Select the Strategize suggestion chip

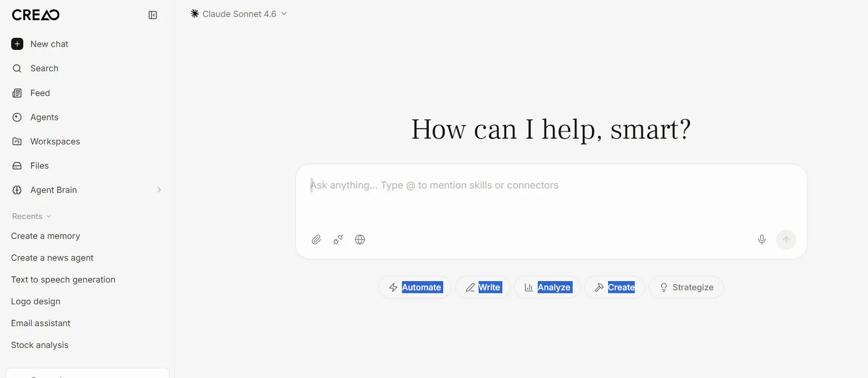point(686,287)
